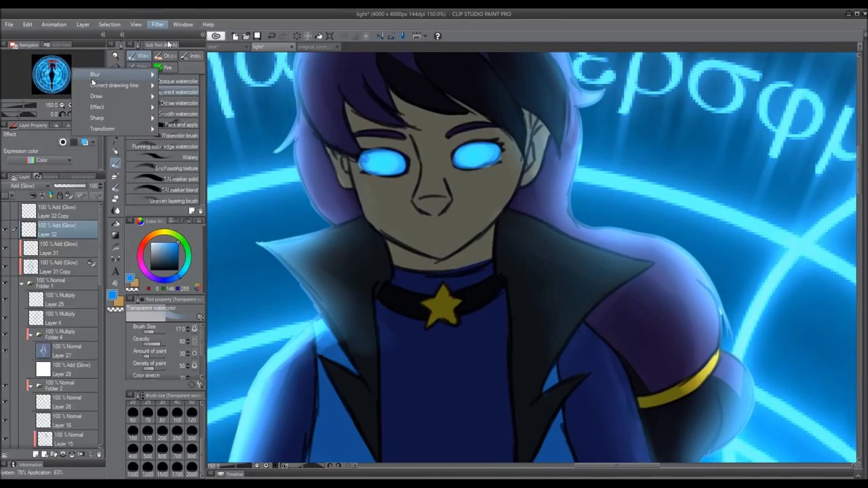Viewport: 868px width, 488px height.
Task: Expand the Transform submenu arrow
Action: (153, 129)
